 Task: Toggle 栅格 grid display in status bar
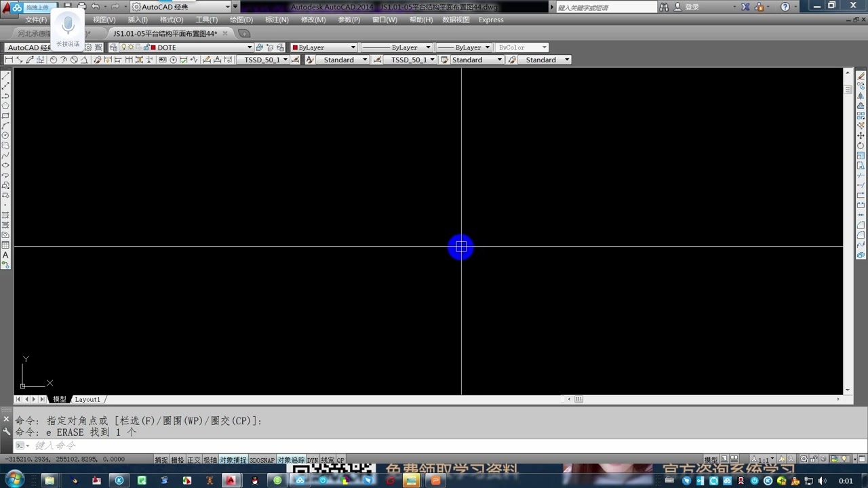point(178,460)
